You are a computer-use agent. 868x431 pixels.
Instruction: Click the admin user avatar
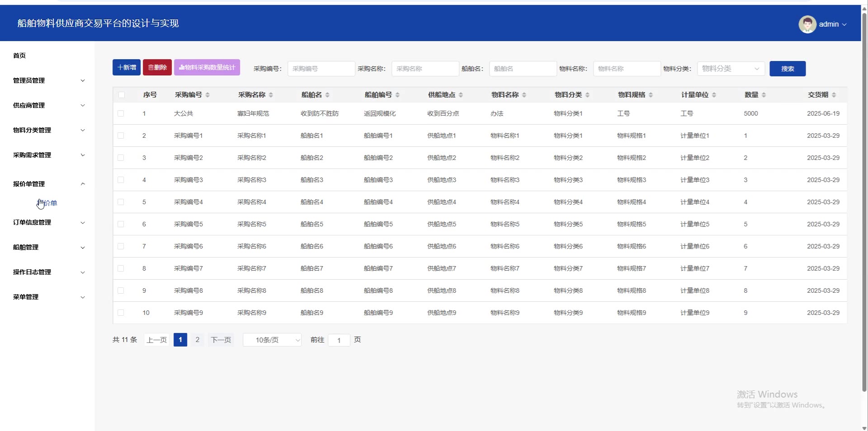point(807,24)
